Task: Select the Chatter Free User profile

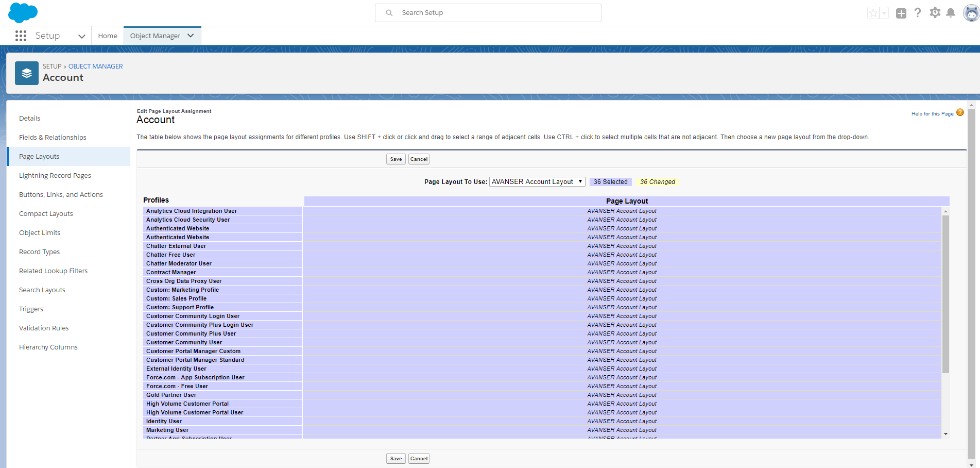Action: 222,255
